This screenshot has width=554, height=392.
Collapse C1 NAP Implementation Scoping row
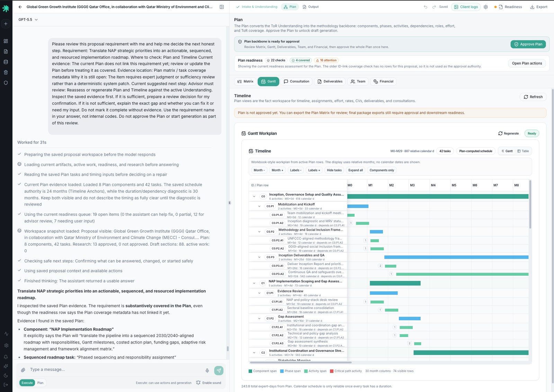(x=254, y=283)
